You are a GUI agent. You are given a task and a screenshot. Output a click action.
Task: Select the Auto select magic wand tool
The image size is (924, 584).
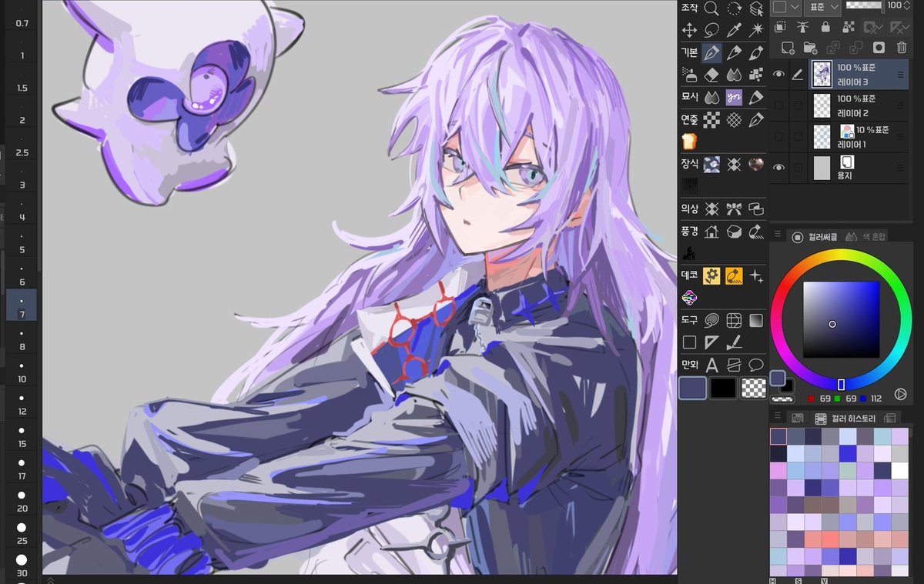point(757,30)
